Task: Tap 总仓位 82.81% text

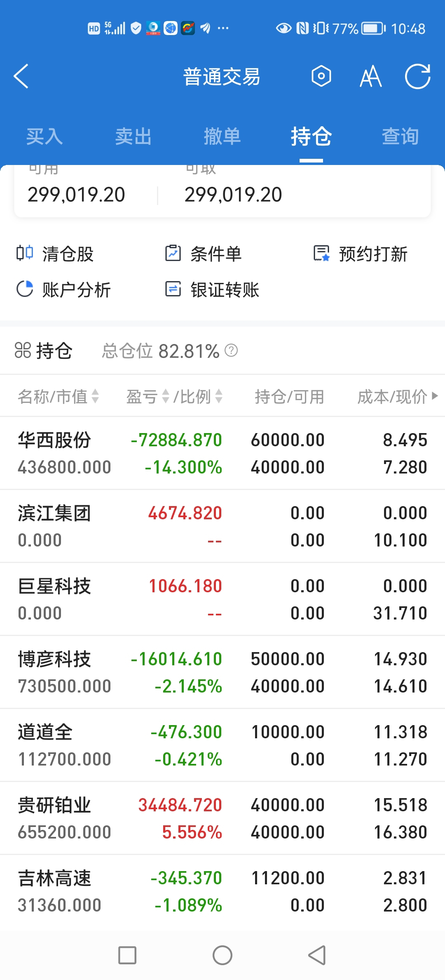Action: [161, 351]
